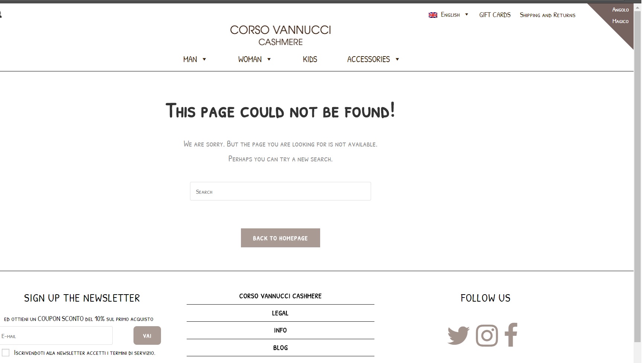Open the Facebook profile icon
This screenshot has height=363, width=644.
pyautogui.click(x=511, y=335)
